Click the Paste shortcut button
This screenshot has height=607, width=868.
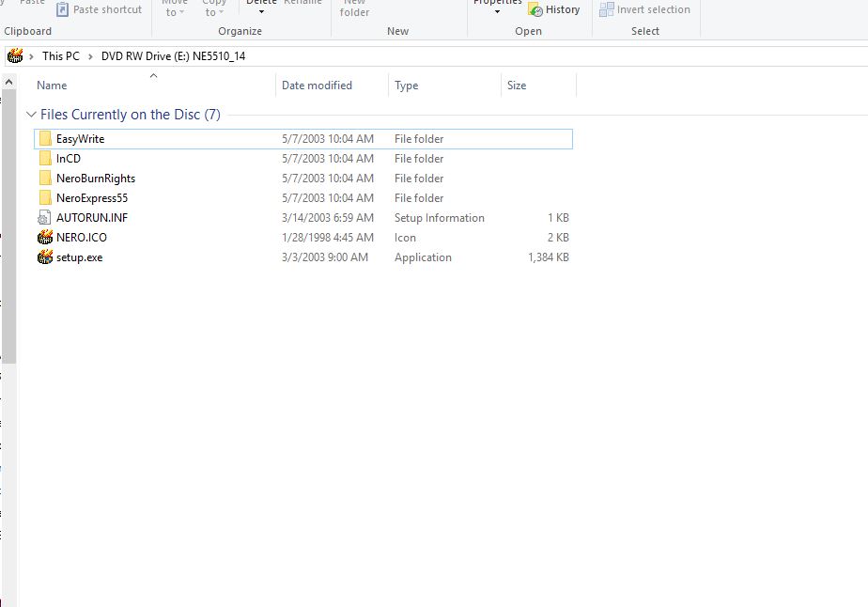point(99,9)
